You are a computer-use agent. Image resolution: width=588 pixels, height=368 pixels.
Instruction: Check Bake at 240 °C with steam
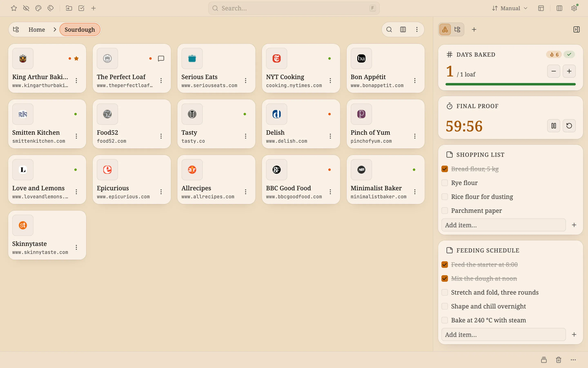tap(445, 320)
